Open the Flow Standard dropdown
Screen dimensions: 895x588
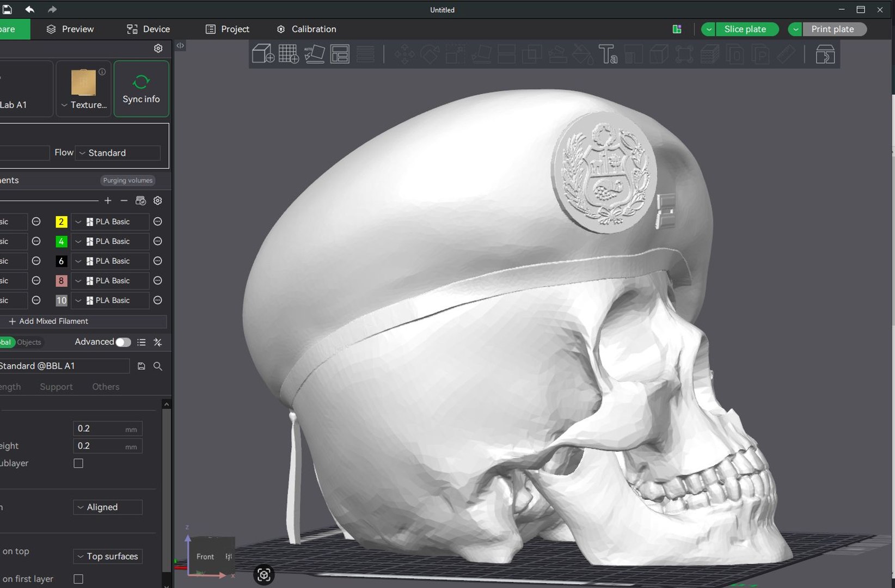[x=118, y=153]
